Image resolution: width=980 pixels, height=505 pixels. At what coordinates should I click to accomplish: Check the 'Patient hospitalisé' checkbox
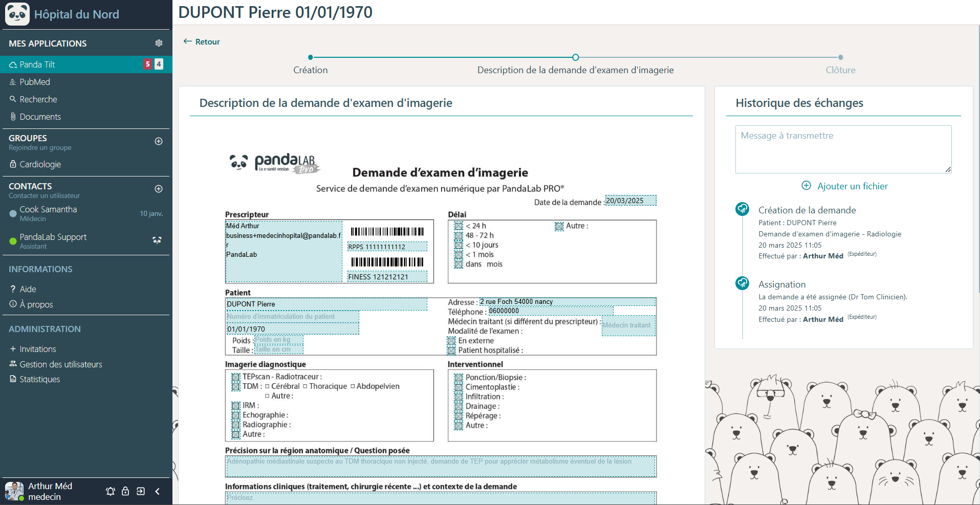(x=451, y=351)
